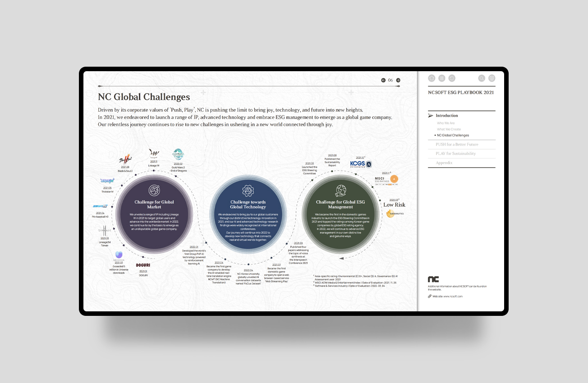Click the Guild Wars 2 logo
The height and width of the screenshot is (383, 588).
(178, 155)
